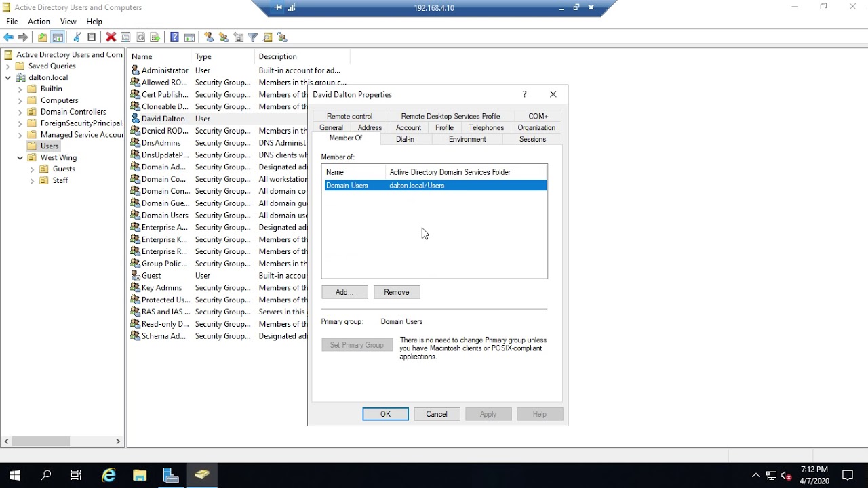
Task: Click the Find objects magnifier icon
Action: tap(268, 37)
